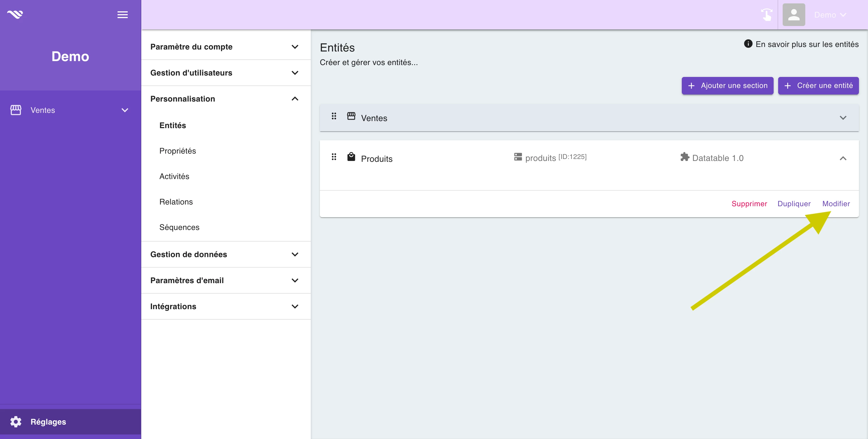Expand Paramètres d'email section
Viewport: 868px width, 439px height.
coord(226,280)
